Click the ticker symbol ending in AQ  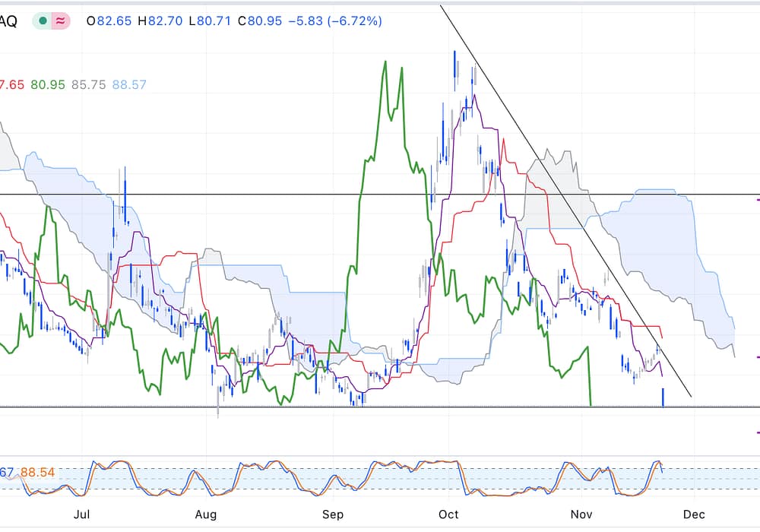pyautogui.click(x=9, y=21)
